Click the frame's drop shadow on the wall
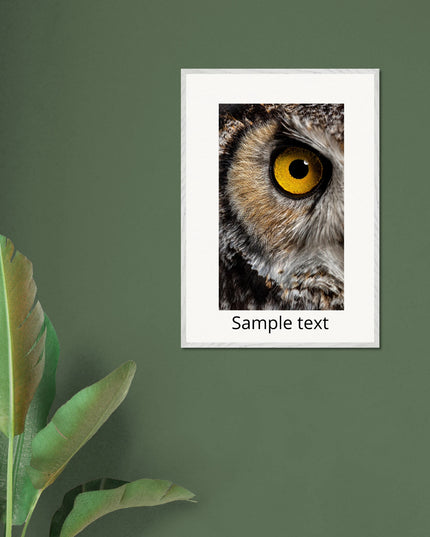 (x=381, y=212)
